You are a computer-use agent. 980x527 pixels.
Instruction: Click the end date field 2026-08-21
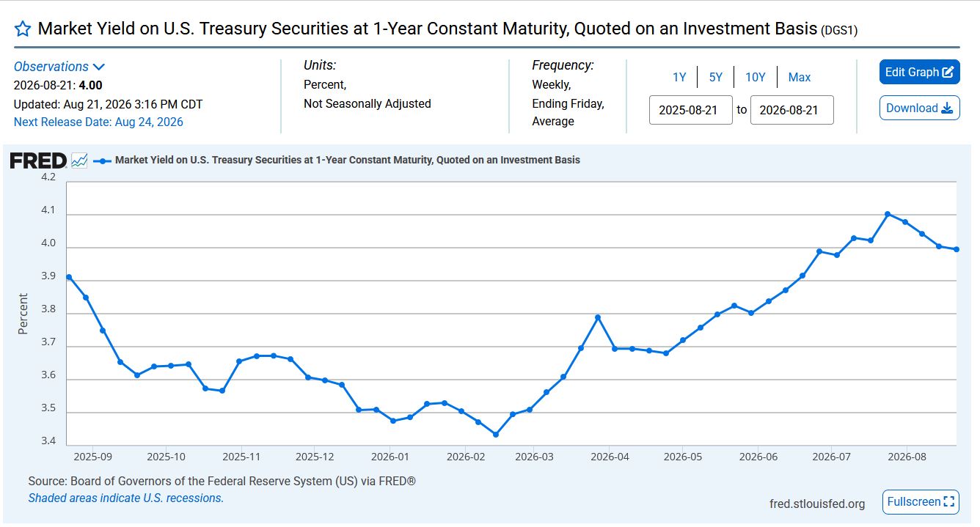click(792, 110)
